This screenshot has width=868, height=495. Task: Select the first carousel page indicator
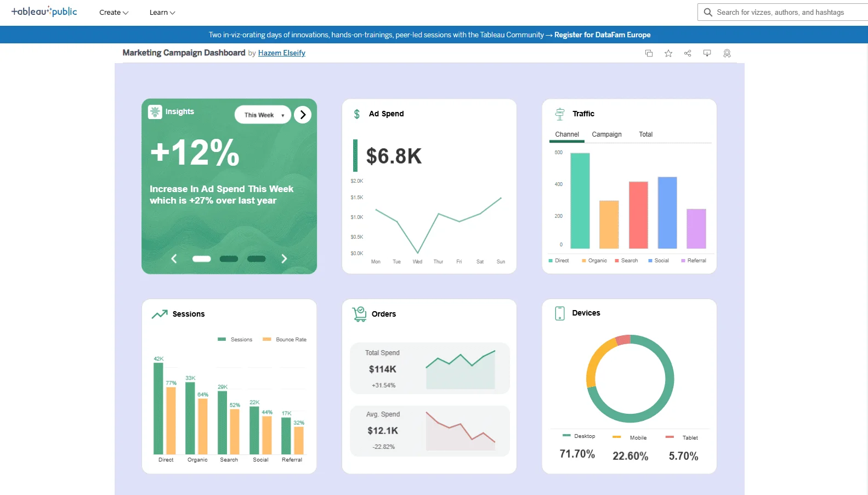(202, 259)
